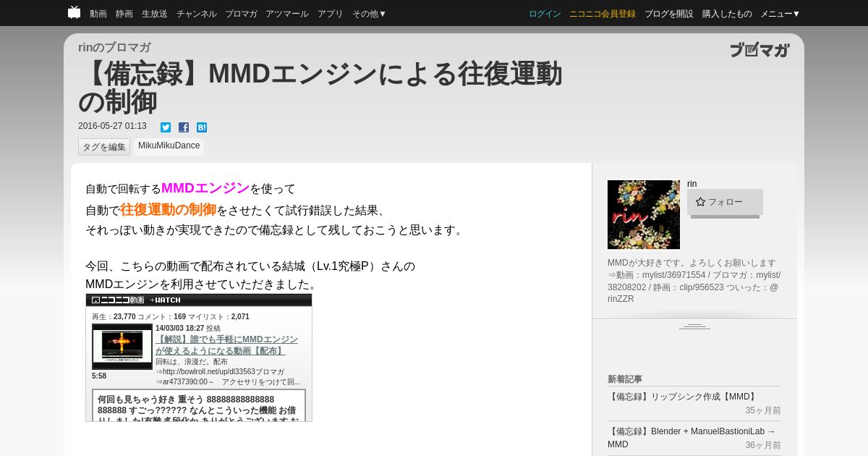Open the embedded video thumbnail
Screen dimensions: 868x456
[x=122, y=346]
